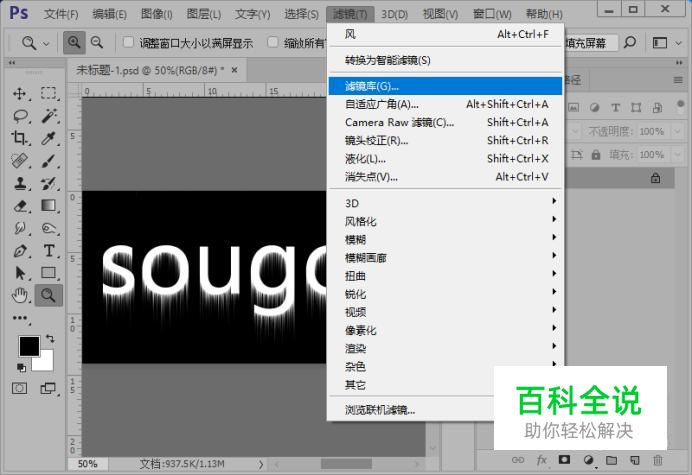Image resolution: width=692 pixels, height=475 pixels.
Task: Open opacity 100% dropdown
Action: (677, 131)
